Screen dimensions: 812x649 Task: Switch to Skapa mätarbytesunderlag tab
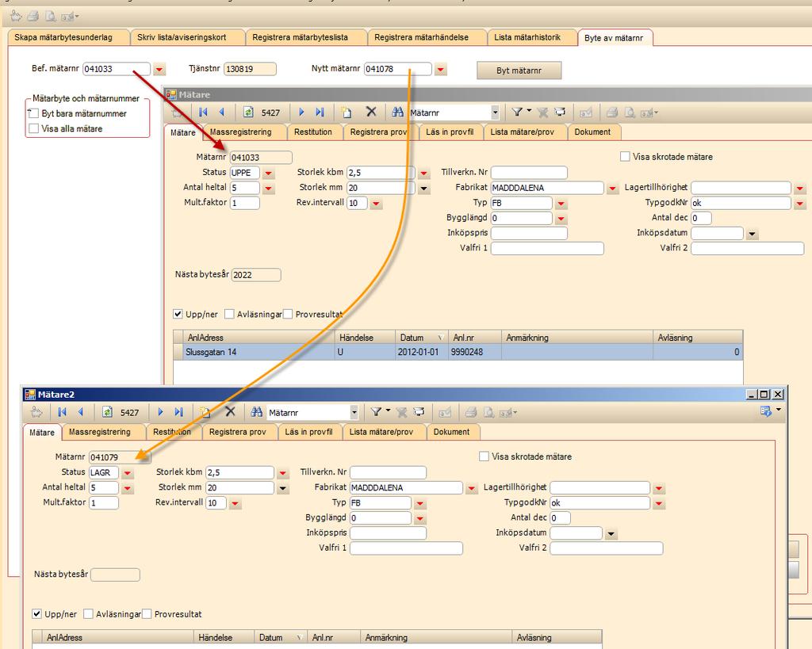(68, 37)
